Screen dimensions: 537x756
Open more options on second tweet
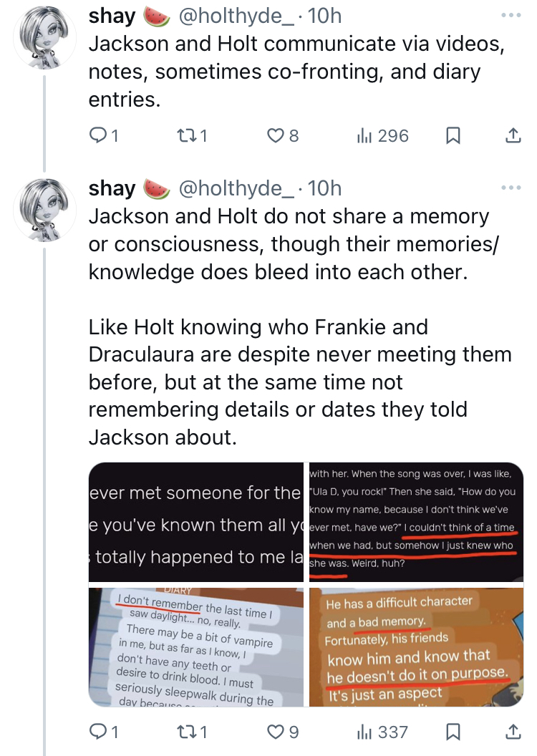click(511, 188)
